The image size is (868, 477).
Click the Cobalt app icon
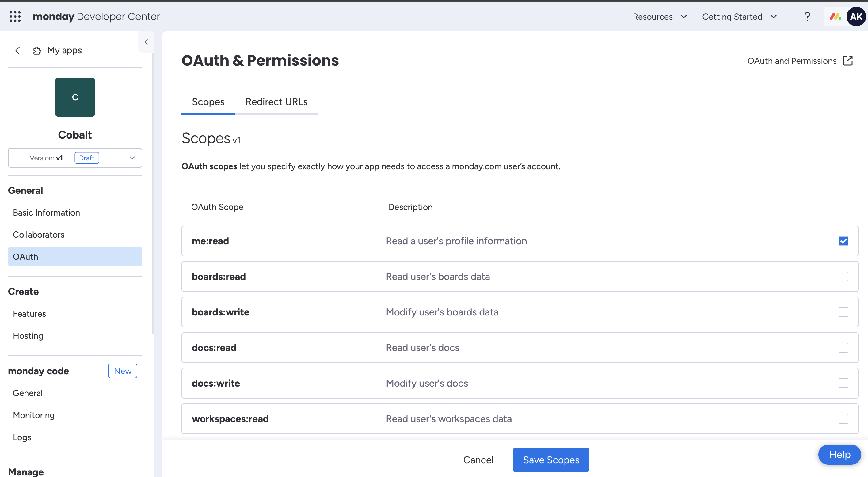75,97
